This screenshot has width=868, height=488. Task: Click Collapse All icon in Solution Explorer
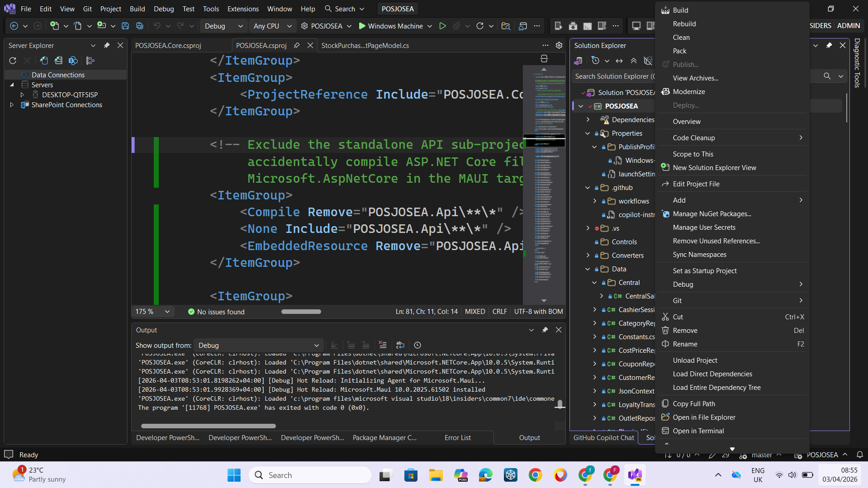[x=634, y=61]
